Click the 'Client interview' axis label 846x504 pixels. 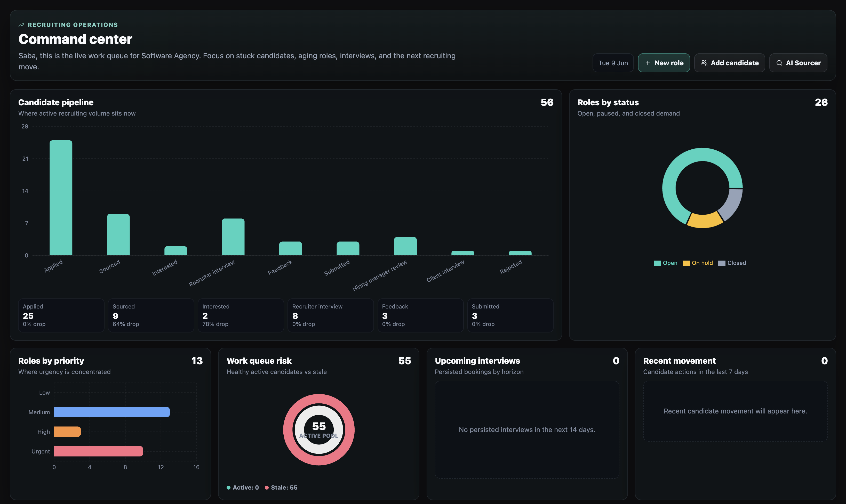click(x=445, y=271)
